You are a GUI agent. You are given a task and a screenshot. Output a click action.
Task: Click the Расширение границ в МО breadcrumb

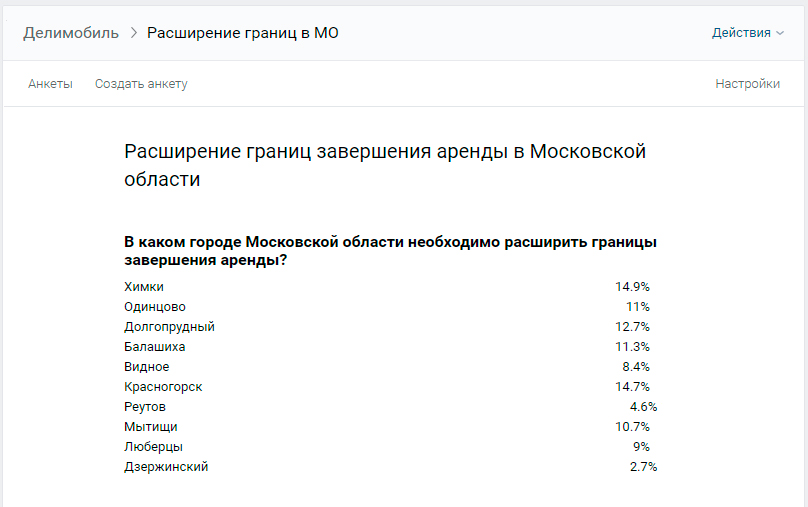243,33
